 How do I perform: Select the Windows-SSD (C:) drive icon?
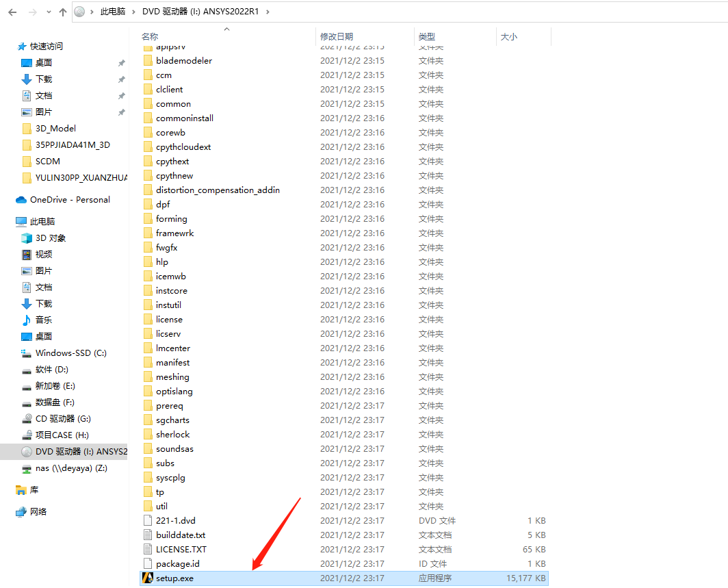[x=27, y=353]
